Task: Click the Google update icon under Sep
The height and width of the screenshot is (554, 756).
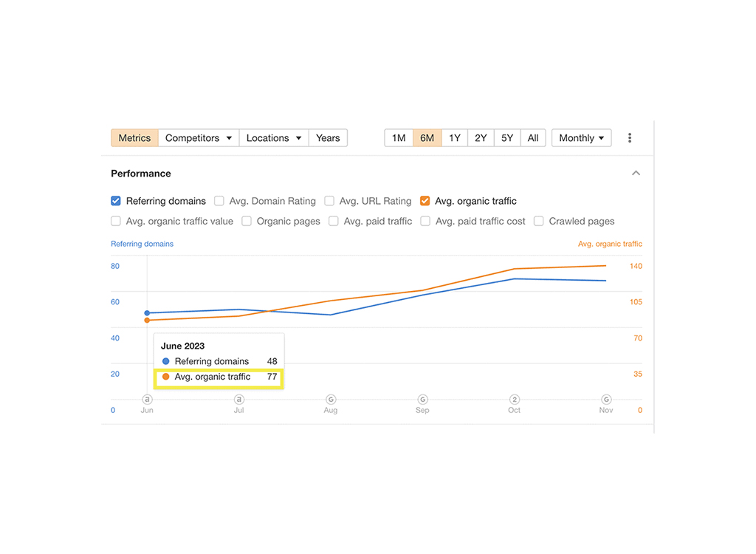Action: coord(422,400)
